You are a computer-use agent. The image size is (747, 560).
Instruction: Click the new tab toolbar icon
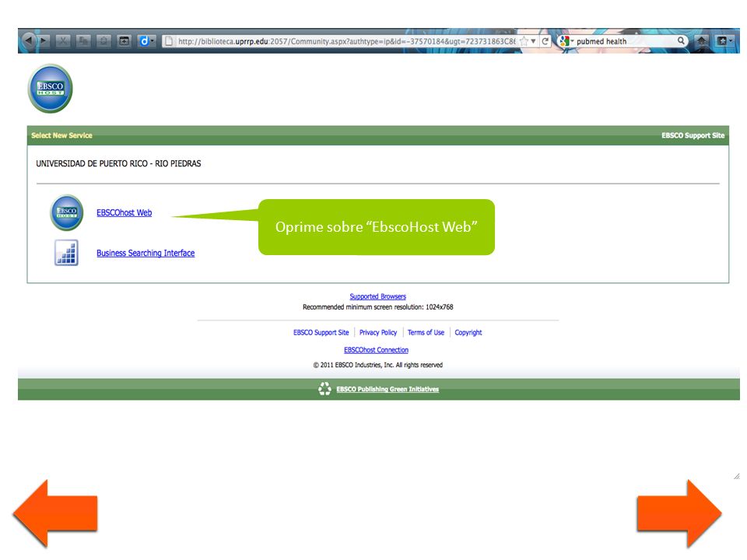124,41
